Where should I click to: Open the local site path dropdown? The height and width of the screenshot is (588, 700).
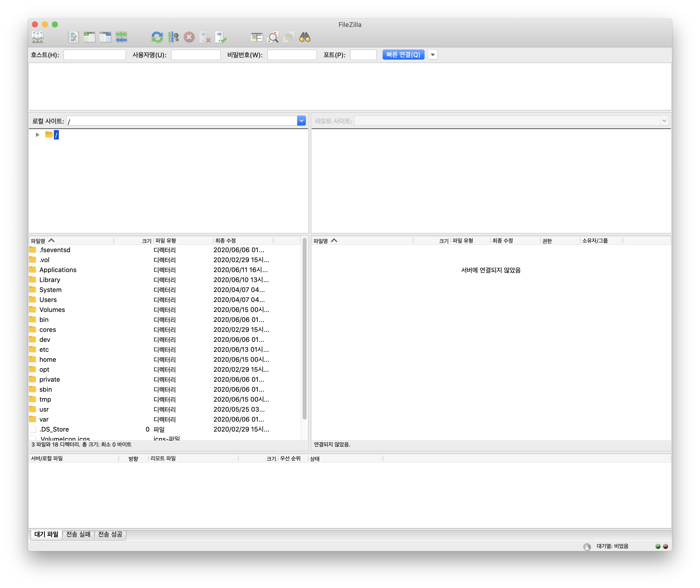pos(301,121)
